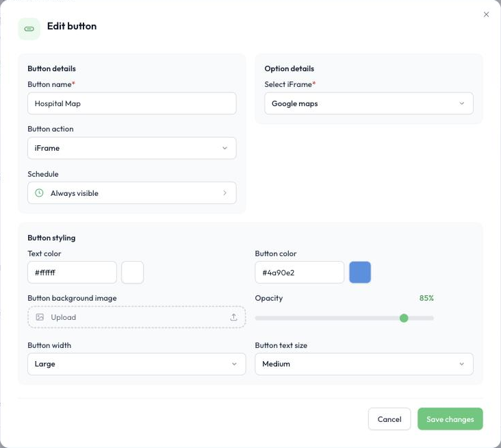Open the Button width Large dropdown
Image resolution: width=501 pixels, height=448 pixels.
(x=137, y=364)
